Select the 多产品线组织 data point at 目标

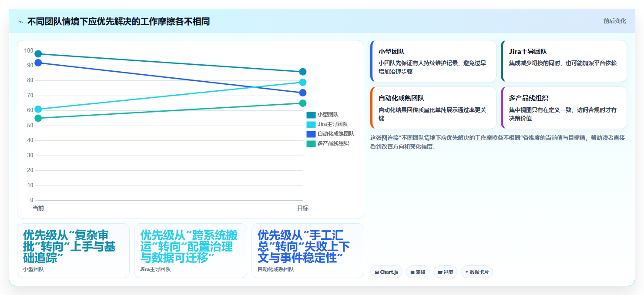pyautogui.click(x=303, y=103)
